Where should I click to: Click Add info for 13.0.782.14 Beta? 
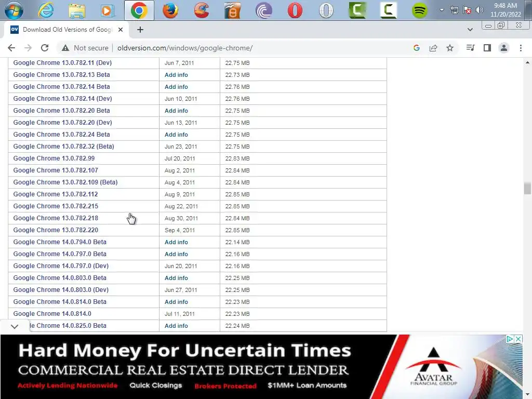click(x=176, y=87)
